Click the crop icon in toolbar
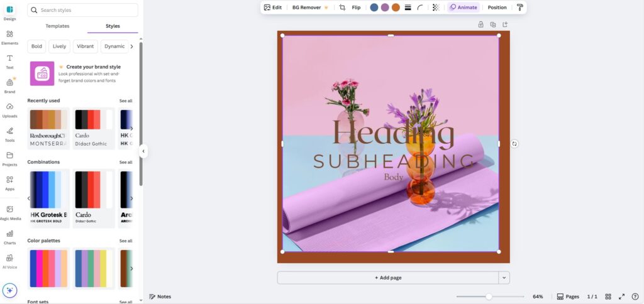The width and height of the screenshot is (644, 304). click(x=342, y=8)
